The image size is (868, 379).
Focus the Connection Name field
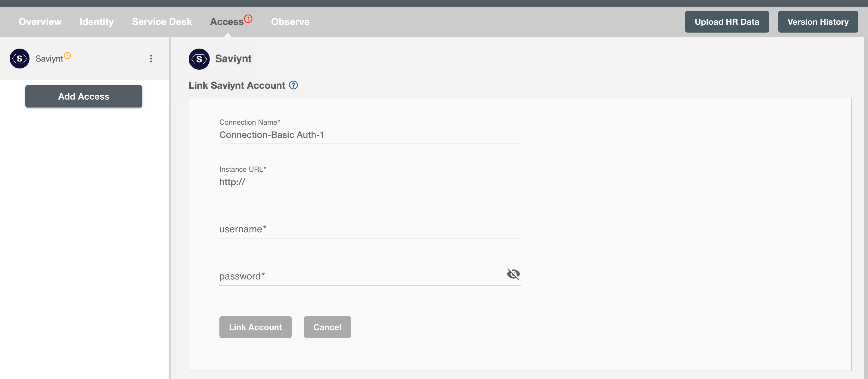point(370,135)
